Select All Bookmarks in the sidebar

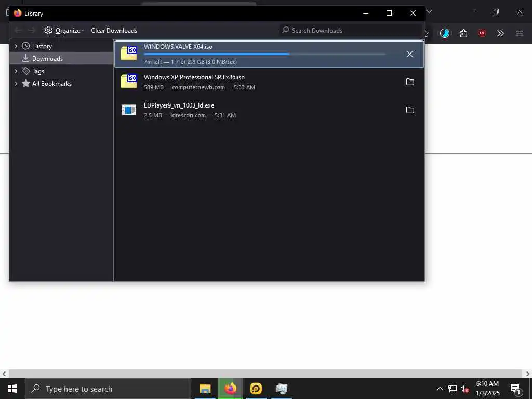tap(52, 84)
